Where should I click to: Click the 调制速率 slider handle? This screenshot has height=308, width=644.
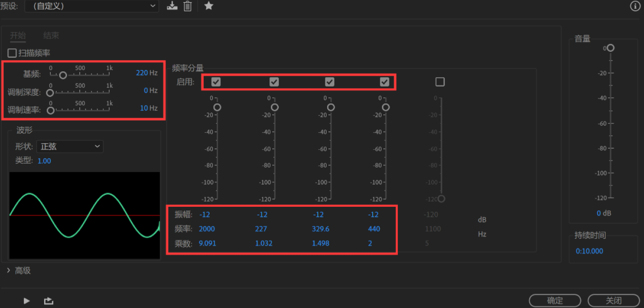click(x=51, y=110)
